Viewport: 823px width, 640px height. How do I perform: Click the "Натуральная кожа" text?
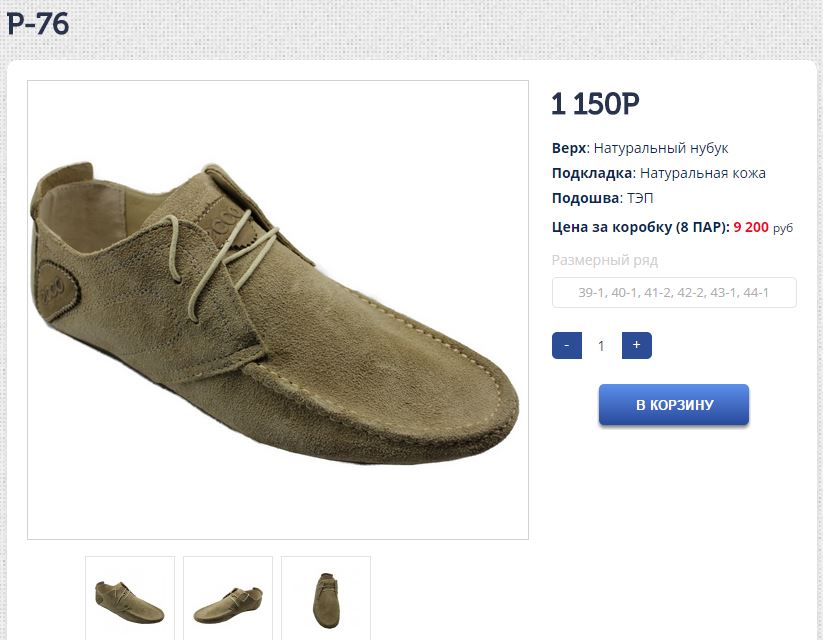click(x=703, y=173)
